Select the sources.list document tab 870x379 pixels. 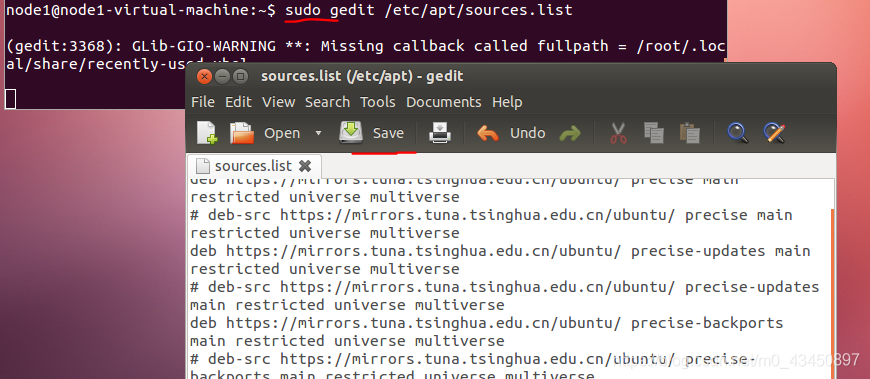pyautogui.click(x=254, y=166)
